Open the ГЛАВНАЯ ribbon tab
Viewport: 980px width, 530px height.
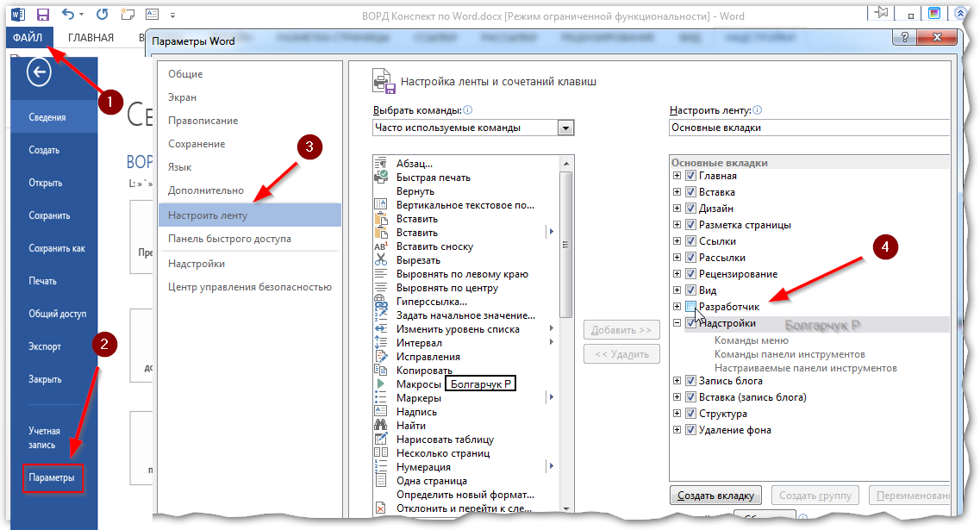[91, 38]
